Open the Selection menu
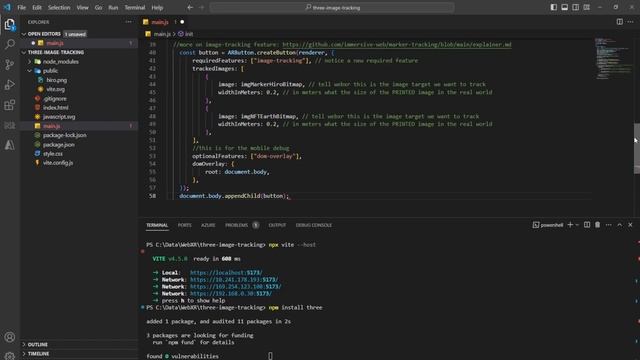640x360 pixels. click(x=59, y=7)
